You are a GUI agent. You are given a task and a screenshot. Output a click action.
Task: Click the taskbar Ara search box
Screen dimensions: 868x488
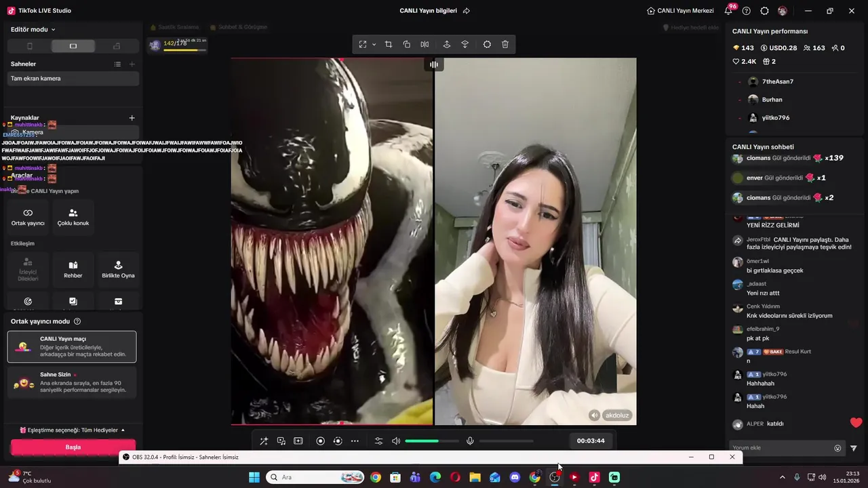[x=315, y=477]
